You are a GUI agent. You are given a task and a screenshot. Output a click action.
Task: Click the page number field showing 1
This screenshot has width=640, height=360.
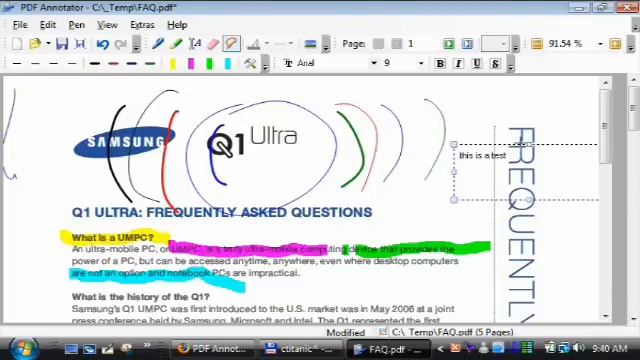422,44
